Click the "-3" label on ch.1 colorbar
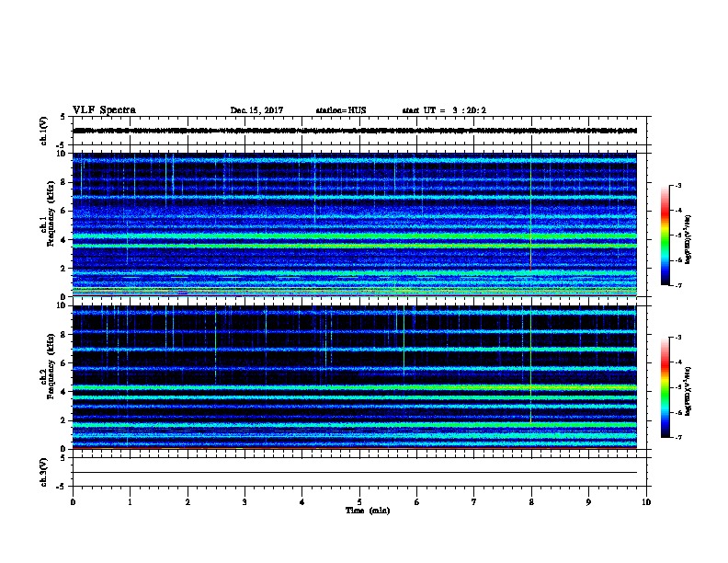This screenshot has height=563, width=728. 677,185
